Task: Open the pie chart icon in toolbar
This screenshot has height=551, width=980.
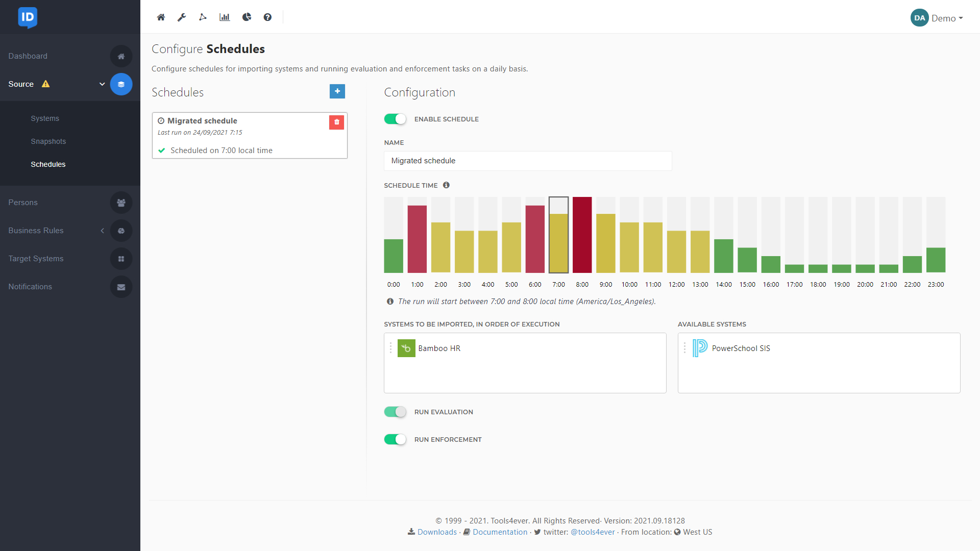Action: (247, 17)
